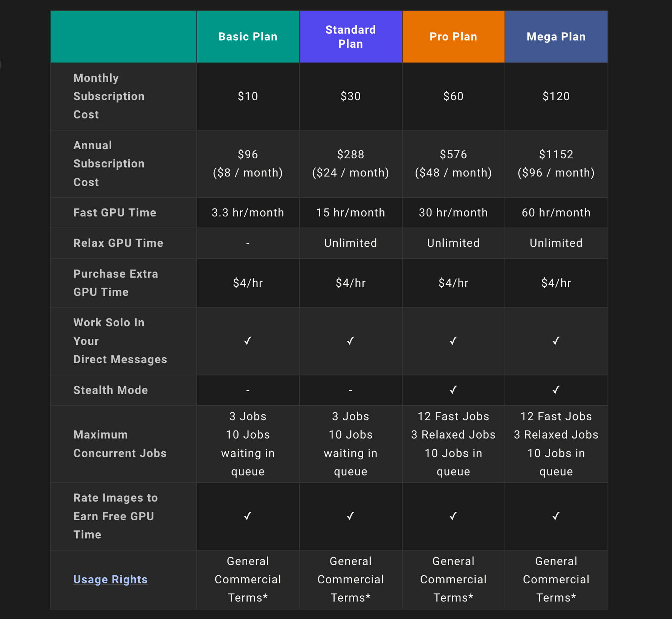Click the Usage Rights link
672x619 pixels.
point(110,579)
